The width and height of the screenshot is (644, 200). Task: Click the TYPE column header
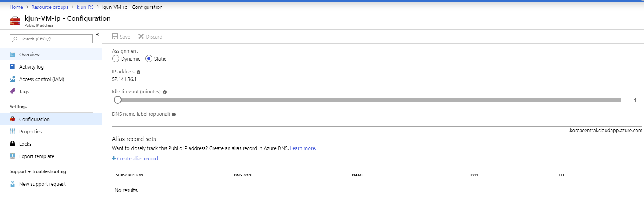click(x=475, y=175)
